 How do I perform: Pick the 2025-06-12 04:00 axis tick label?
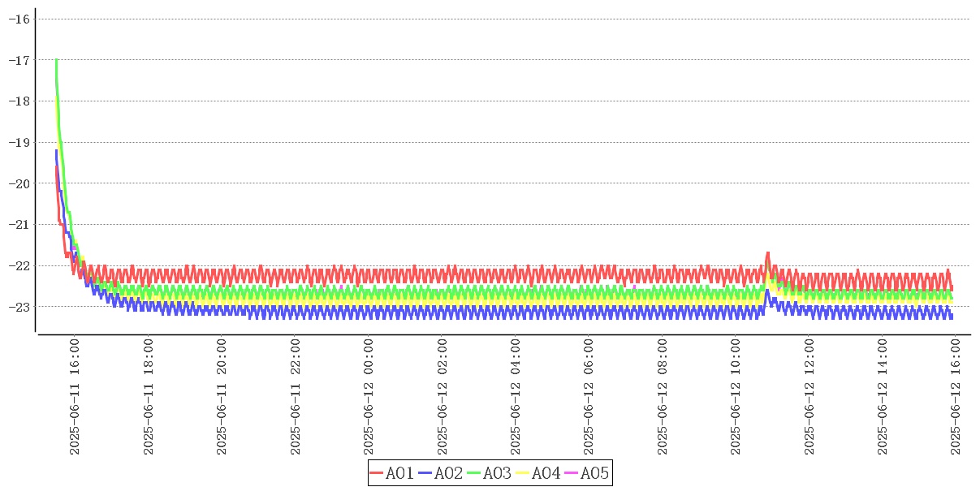516,397
